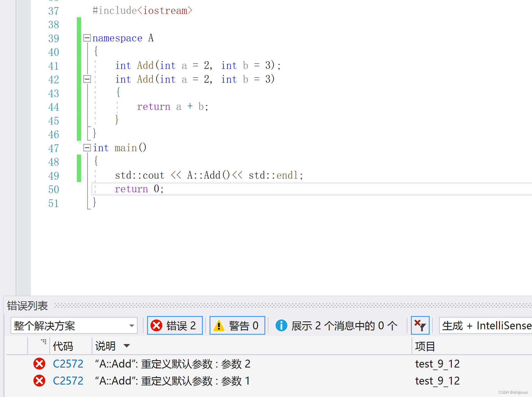Open the 说明 column sort dropdown arrow
Image resolution: width=532 pixels, height=397 pixels.
(127, 346)
